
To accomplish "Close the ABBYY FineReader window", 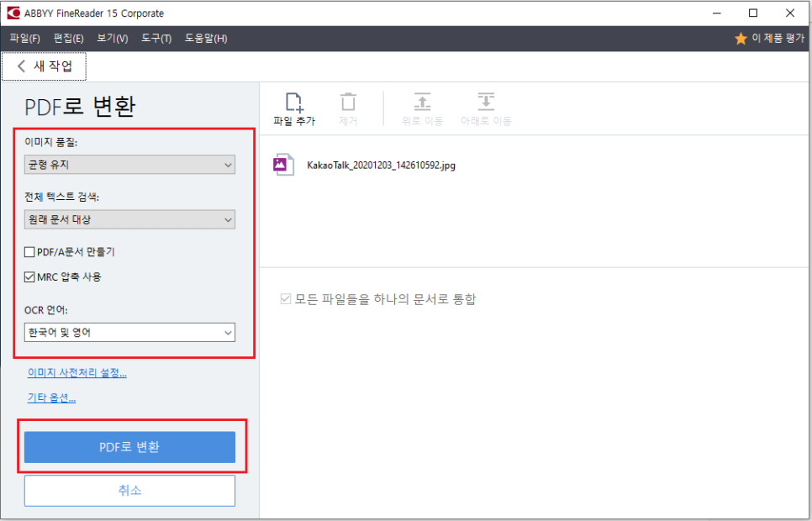I will pos(790,13).
